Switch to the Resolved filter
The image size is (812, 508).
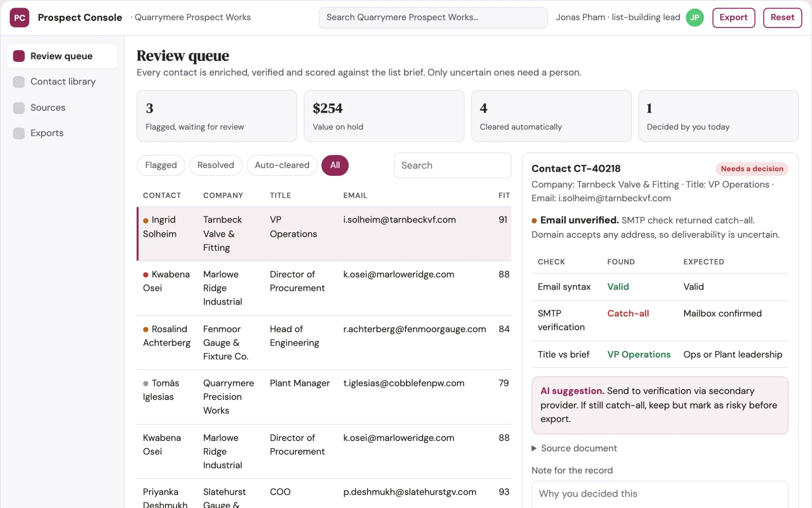click(x=216, y=165)
